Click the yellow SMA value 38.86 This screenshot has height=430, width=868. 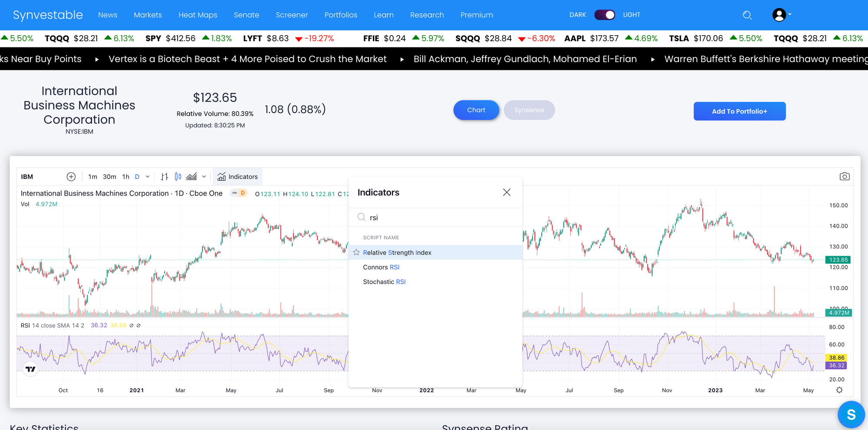[x=118, y=325]
